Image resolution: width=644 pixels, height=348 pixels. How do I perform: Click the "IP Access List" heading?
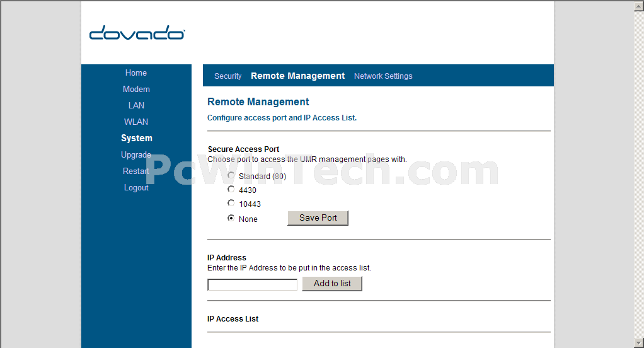point(233,319)
